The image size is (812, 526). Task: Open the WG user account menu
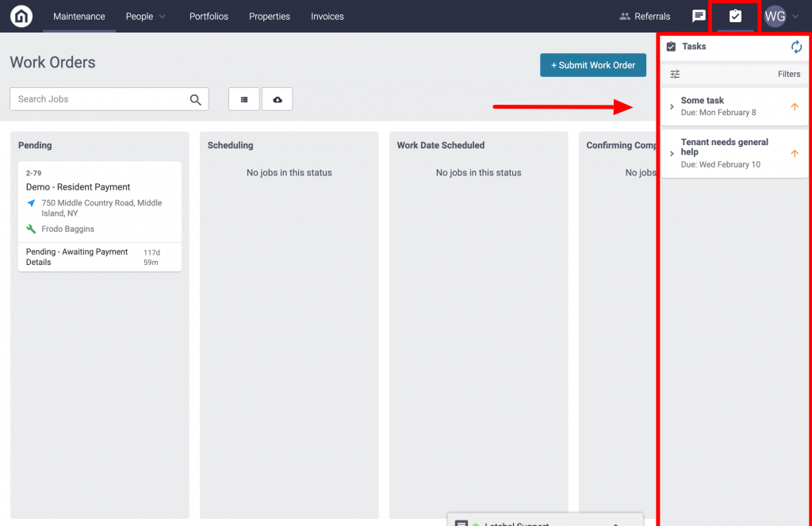[781, 16]
